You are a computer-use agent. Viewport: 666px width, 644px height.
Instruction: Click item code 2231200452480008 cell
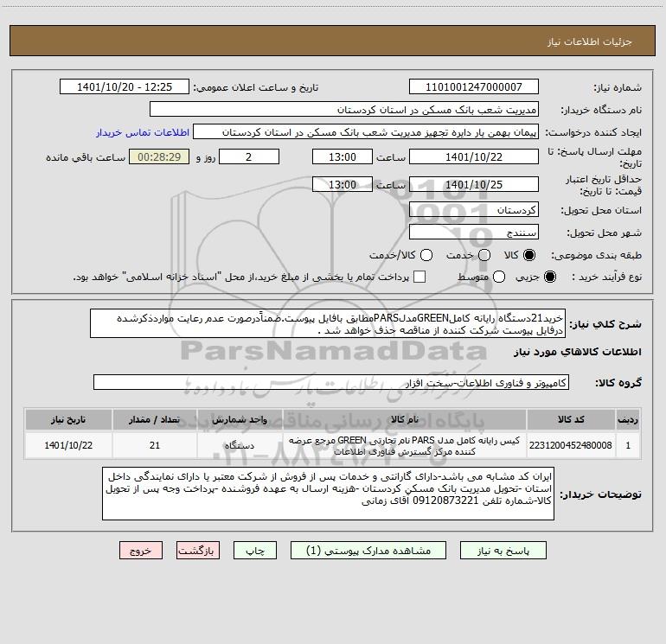pyautogui.click(x=571, y=445)
